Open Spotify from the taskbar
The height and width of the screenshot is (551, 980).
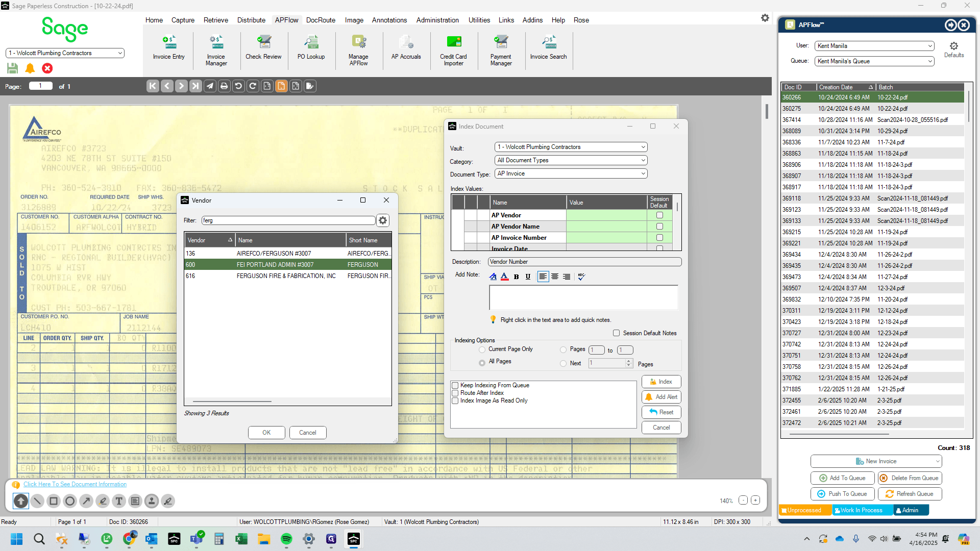tap(286, 539)
